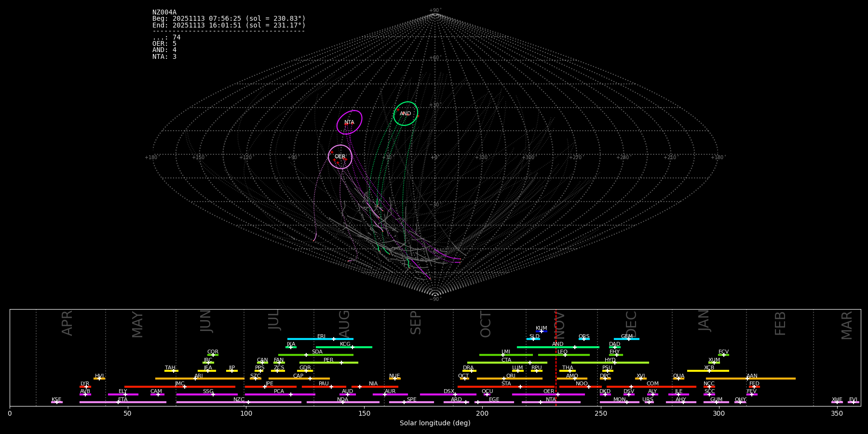Image resolution: width=868 pixels, height=434 pixels.
Task: Click the peak cross on the QUA bar
Action: 678,379
